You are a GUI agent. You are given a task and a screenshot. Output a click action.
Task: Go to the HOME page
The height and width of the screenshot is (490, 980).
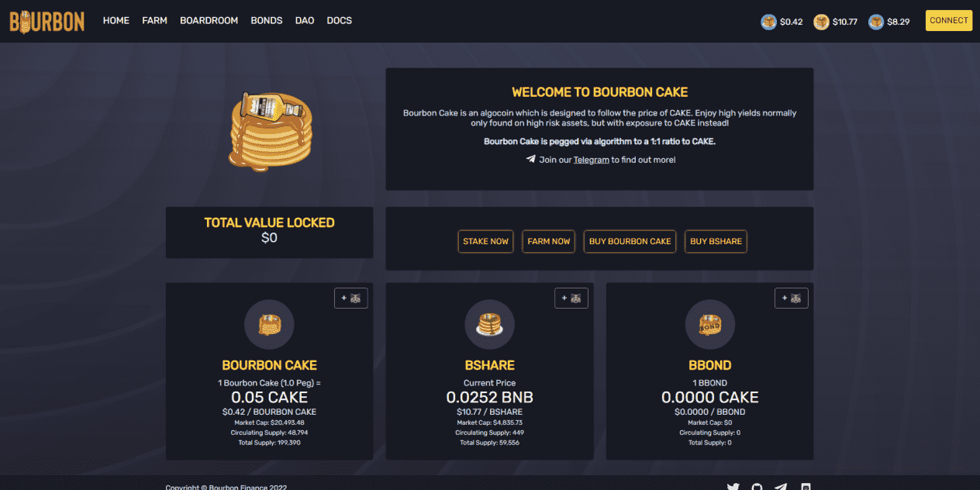(116, 21)
